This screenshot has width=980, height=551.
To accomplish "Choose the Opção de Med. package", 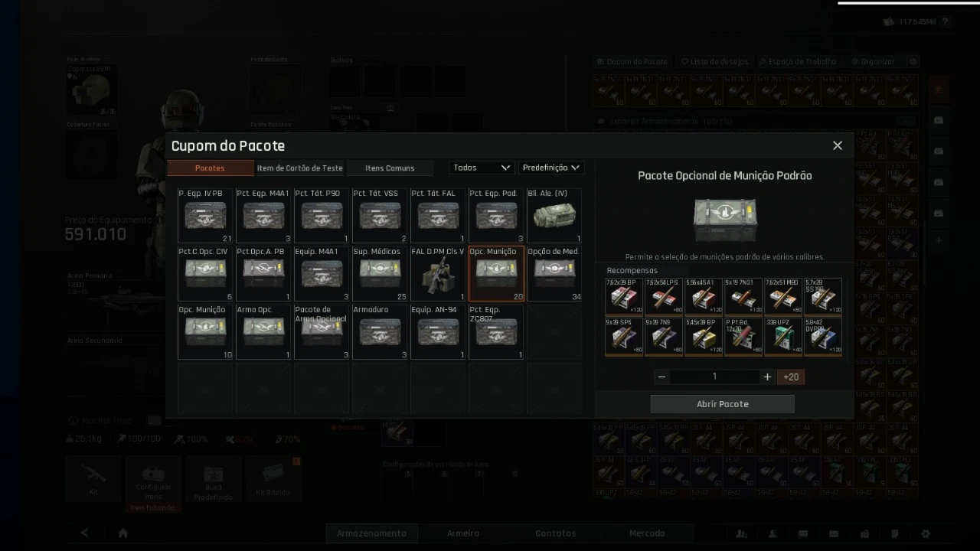I will [x=554, y=273].
